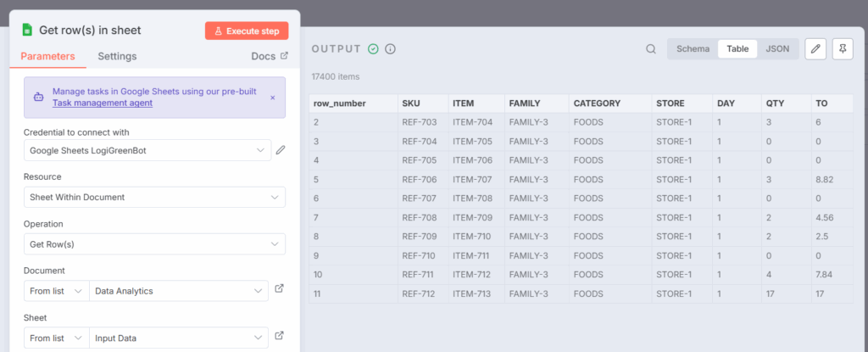The width and height of the screenshot is (868, 352).
Task: Expand the Resource dropdown
Action: 154,197
